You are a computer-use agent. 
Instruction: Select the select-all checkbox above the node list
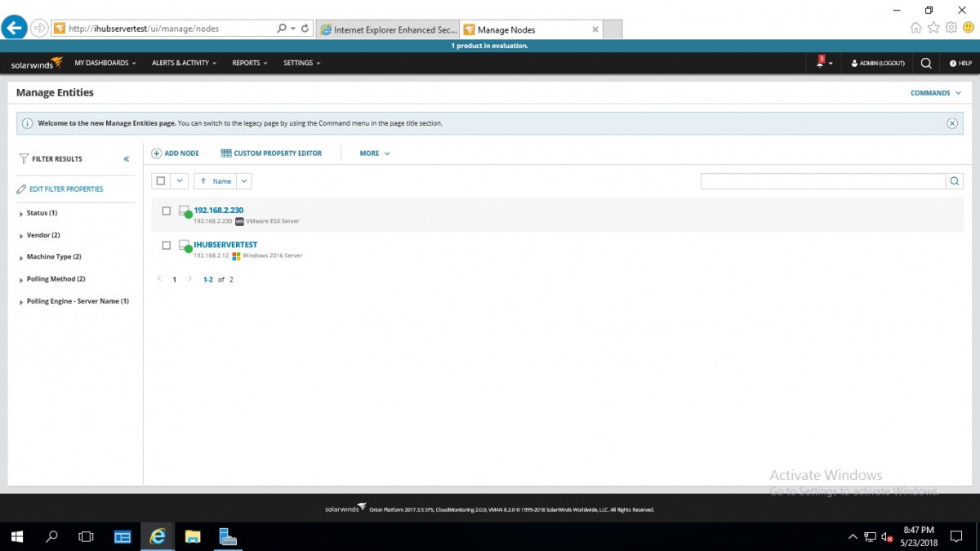click(160, 180)
